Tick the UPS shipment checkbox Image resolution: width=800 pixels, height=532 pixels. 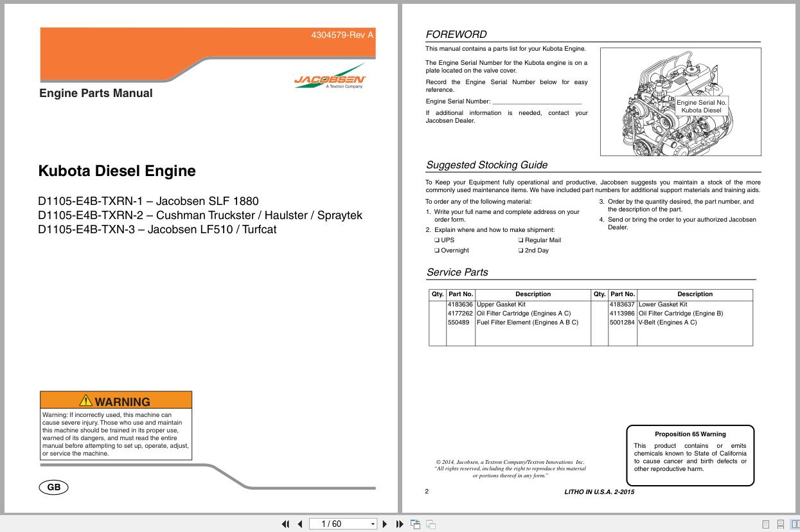437,240
